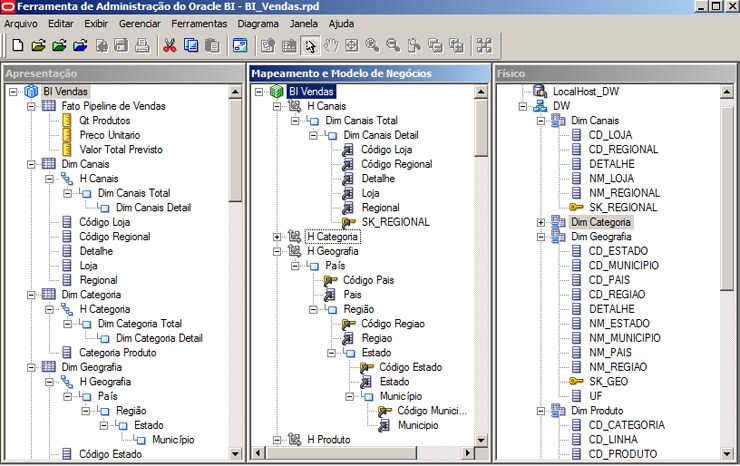Click the zoom in magnifier icon
Viewport: 740px width, 466px height.
372,46
